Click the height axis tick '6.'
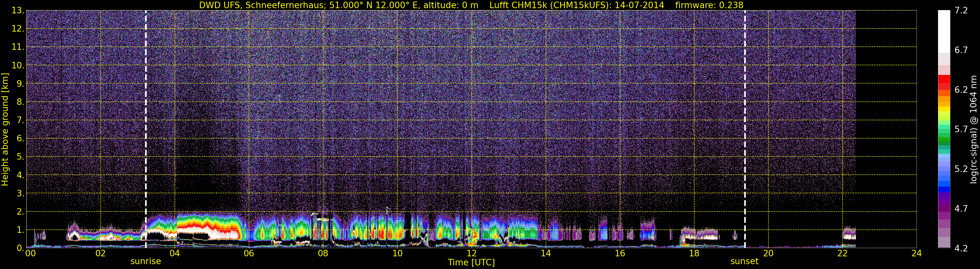The image size is (980, 269). click(20, 139)
